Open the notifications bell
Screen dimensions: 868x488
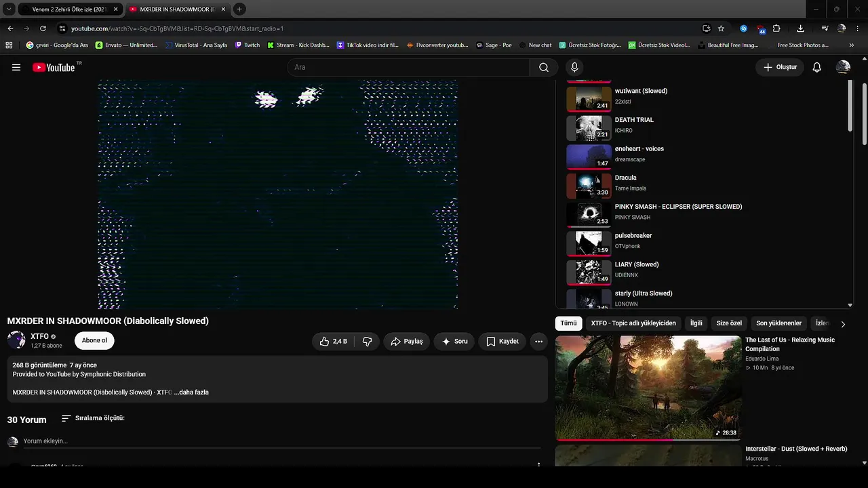point(816,67)
